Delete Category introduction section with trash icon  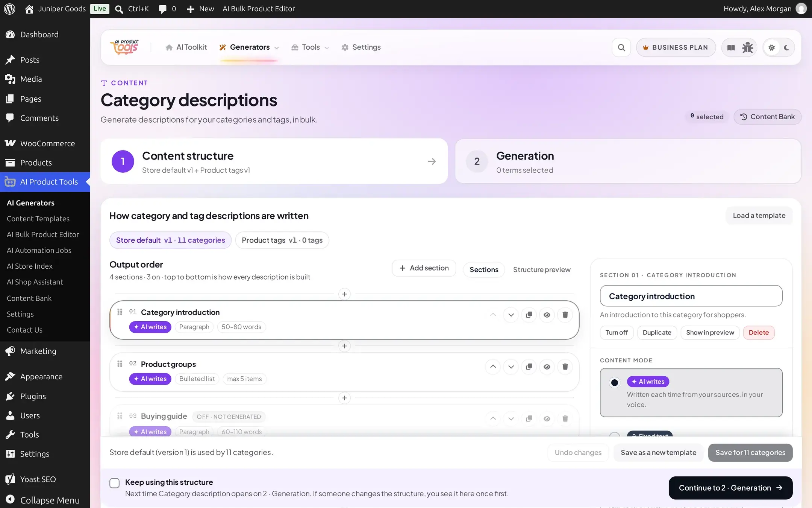pyautogui.click(x=565, y=315)
